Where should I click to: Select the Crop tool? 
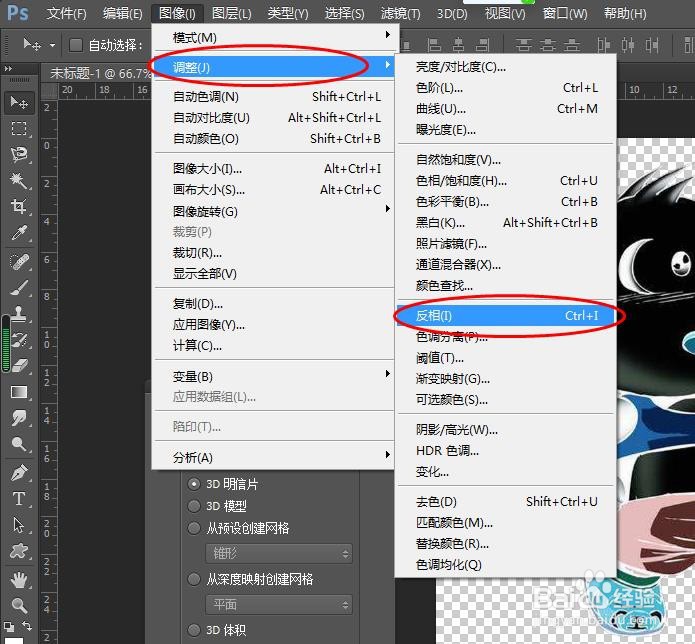pyautogui.click(x=19, y=206)
